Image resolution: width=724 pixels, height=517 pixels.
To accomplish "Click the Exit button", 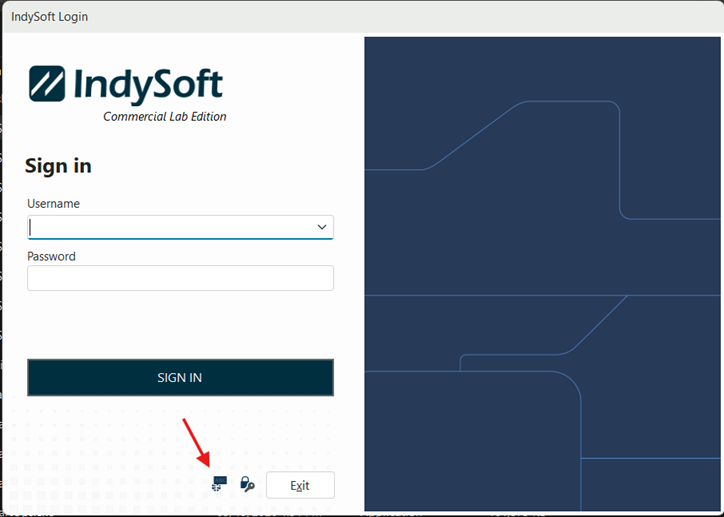I will (300, 485).
